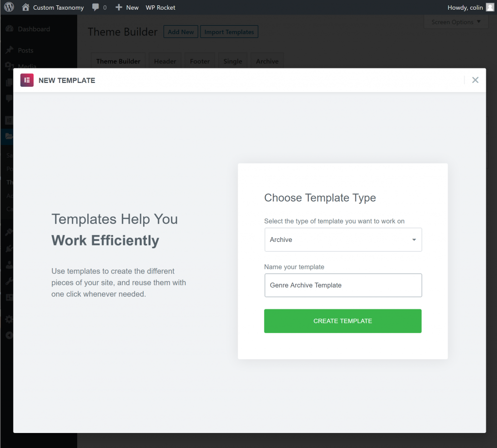Click the Posts pin icon in sidebar
Screen dimensions: 497x448
tap(10, 50)
